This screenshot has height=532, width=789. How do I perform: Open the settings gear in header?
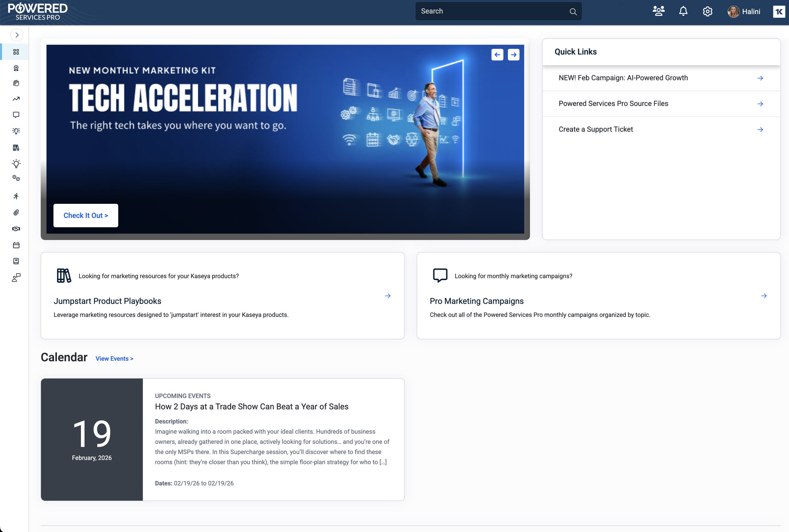coord(707,12)
